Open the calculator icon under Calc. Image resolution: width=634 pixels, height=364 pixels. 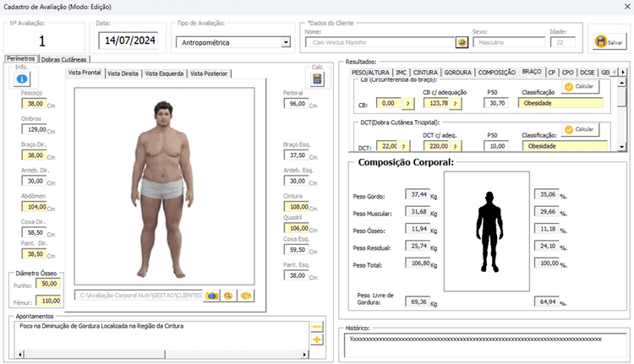pos(317,79)
